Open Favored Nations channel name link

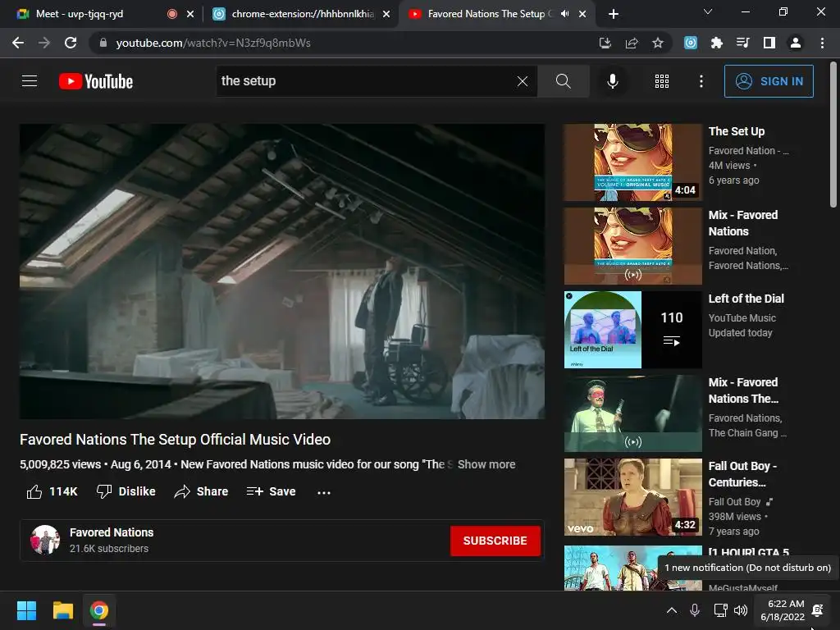(x=112, y=532)
